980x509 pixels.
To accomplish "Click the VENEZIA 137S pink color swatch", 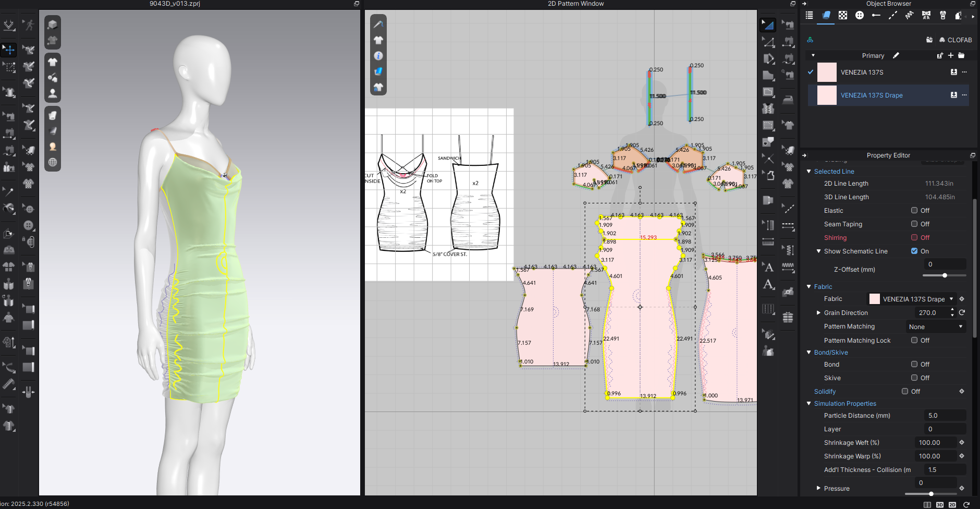I will click(827, 72).
